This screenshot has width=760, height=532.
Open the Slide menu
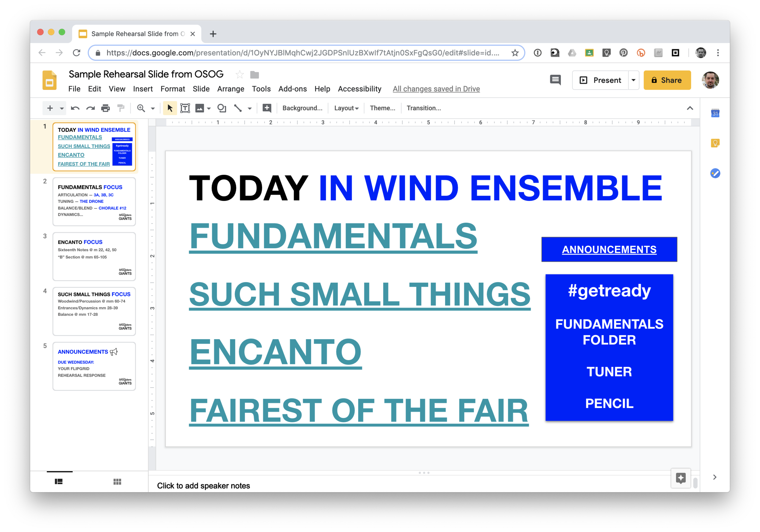coord(201,89)
